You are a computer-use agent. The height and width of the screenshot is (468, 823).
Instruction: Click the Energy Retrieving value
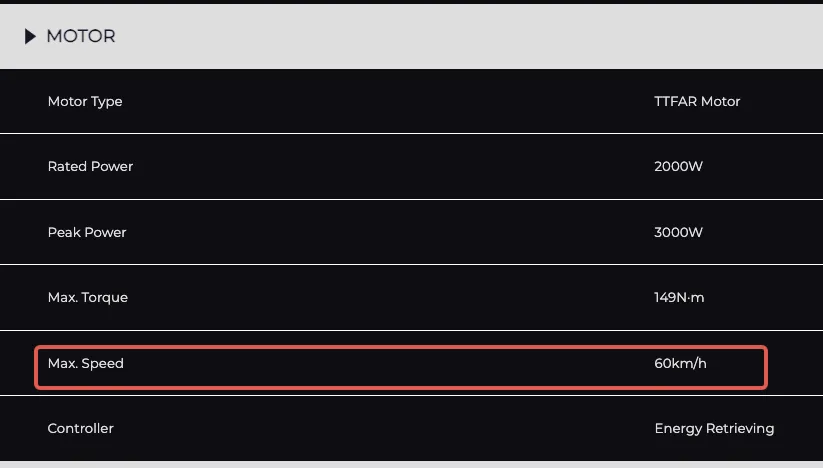click(714, 428)
